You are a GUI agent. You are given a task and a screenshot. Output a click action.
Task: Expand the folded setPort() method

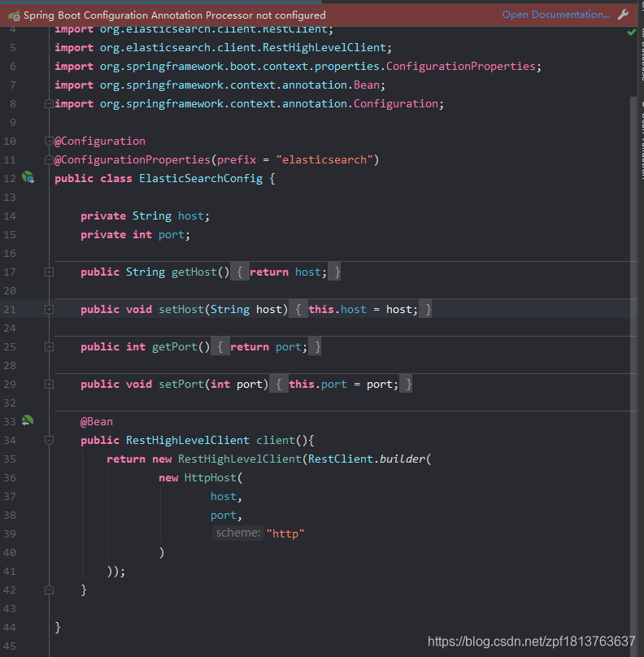click(x=49, y=385)
